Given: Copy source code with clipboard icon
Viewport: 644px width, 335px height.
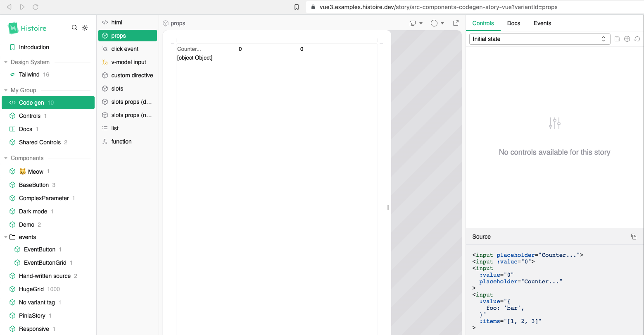Looking at the screenshot, I should point(634,237).
